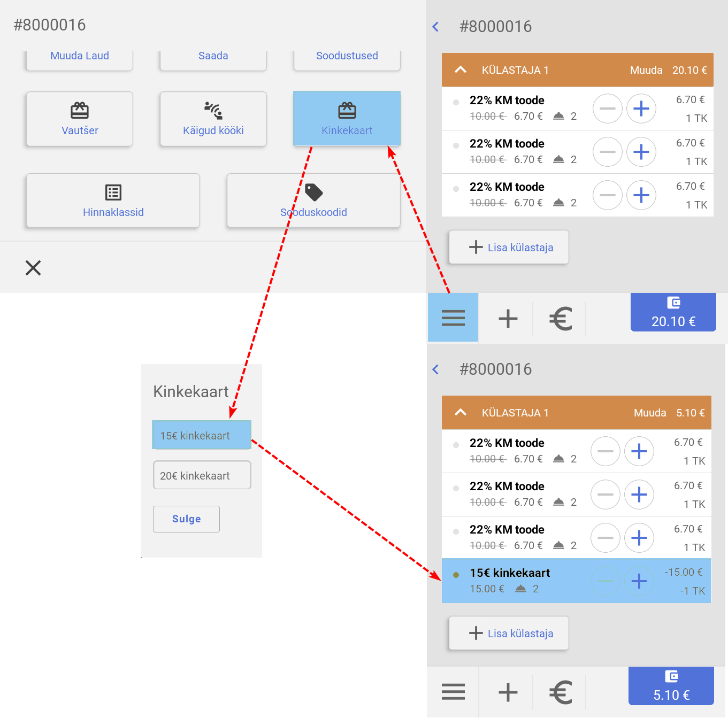Open the Hinnaklassid price classes tile
Viewport: 728px width, 718px height.
[113, 200]
